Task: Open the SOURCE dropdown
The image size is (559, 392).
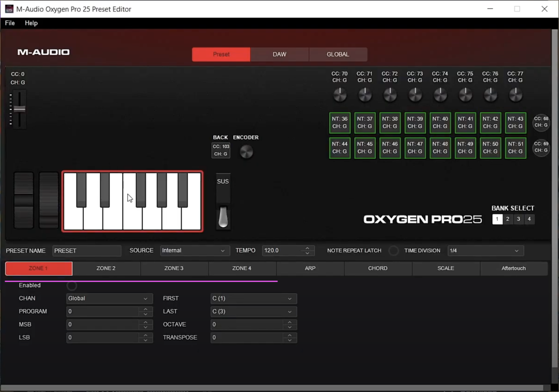Action: pos(194,251)
